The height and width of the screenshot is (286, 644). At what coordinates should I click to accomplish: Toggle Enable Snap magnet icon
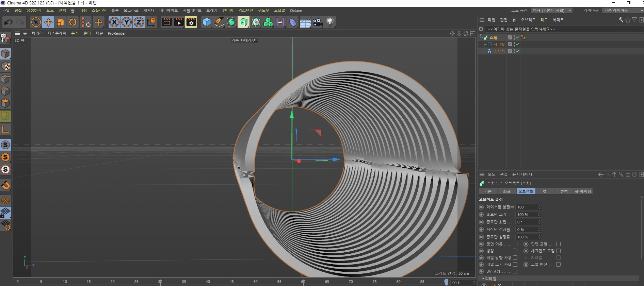(x=5, y=185)
